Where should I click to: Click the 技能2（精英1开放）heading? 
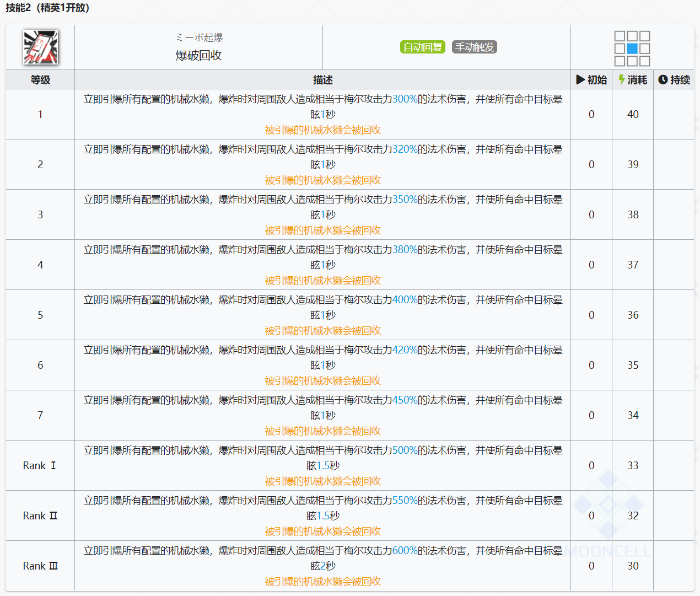[47, 8]
